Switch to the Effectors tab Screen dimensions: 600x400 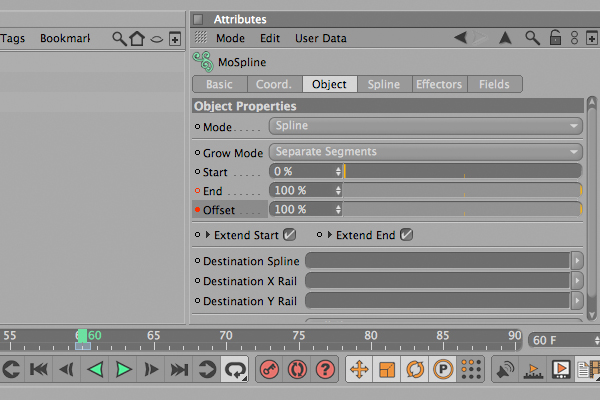tap(439, 84)
